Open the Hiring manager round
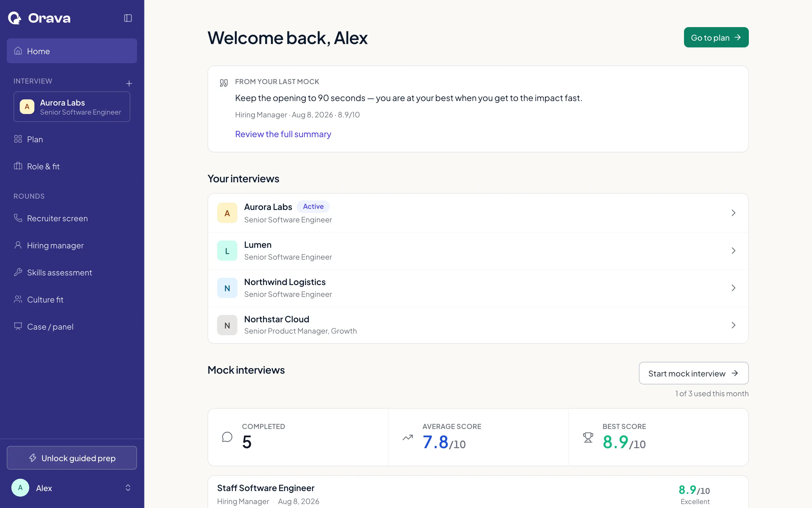The image size is (812, 508). pos(72,245)
